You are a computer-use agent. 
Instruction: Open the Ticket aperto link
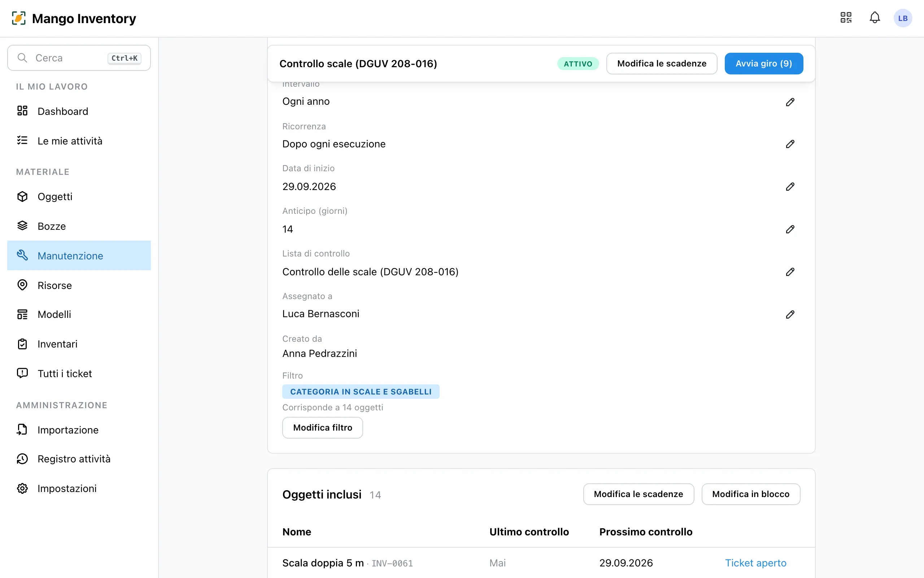click(x=755, y=563)
